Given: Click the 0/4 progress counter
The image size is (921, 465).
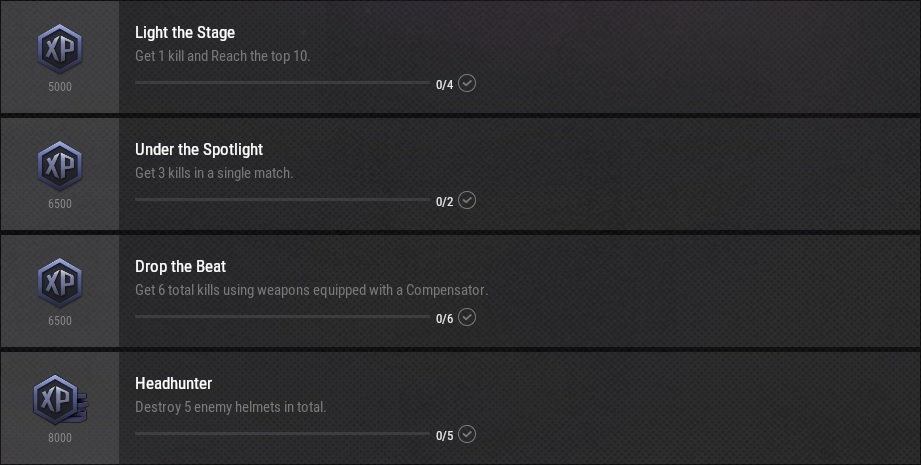Looking at the screenshot, I should [x=444, y=85].
